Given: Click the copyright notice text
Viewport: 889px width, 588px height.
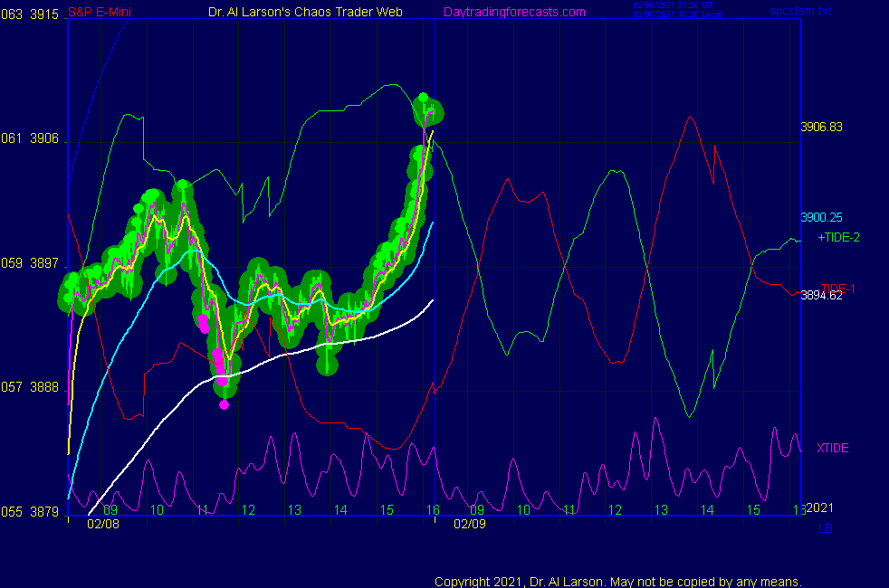Looking at the screenshot, I should pyautogui.click(x=617, y=581).
